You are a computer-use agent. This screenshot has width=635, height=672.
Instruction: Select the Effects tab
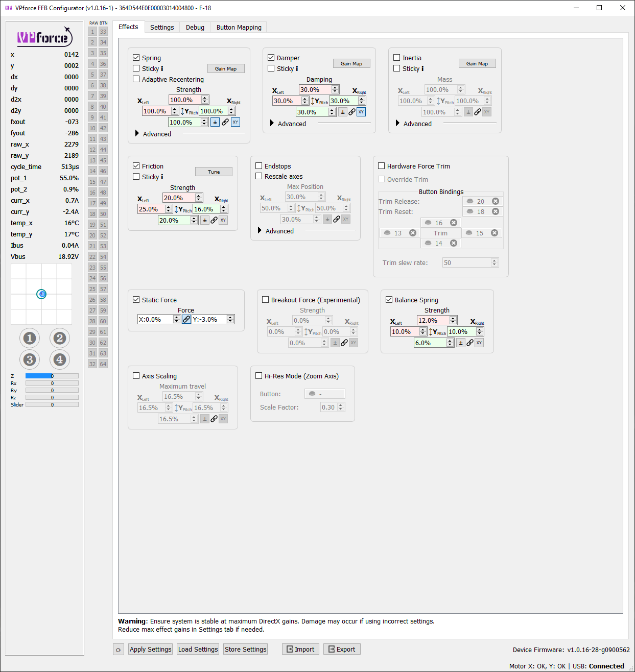pos(128,27)
